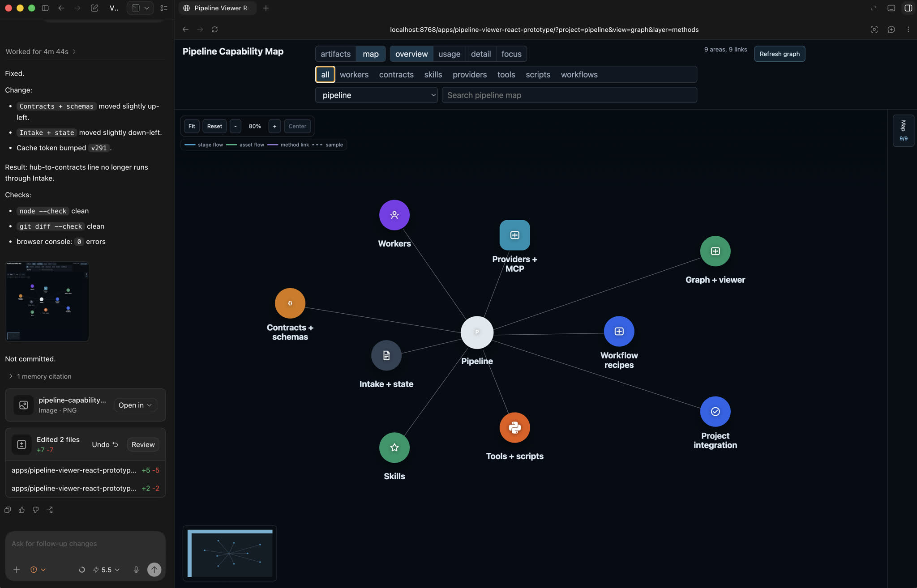Click the Tools + scripts node

point(514,427)
